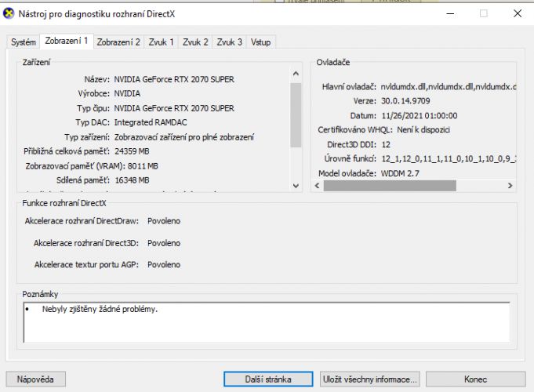Click the Ovladače scroll left arrow
The width and height of the screenshot is (534, 392).
[317, 186]
